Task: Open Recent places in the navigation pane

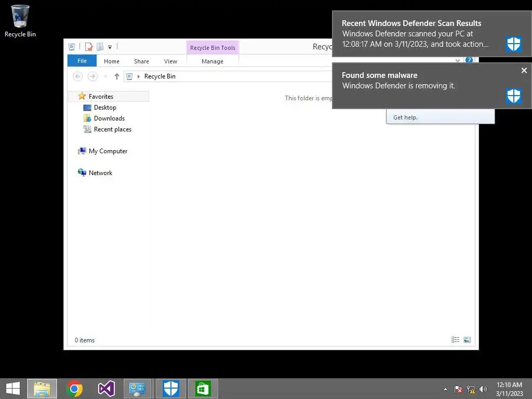Action: coord(107,129)
